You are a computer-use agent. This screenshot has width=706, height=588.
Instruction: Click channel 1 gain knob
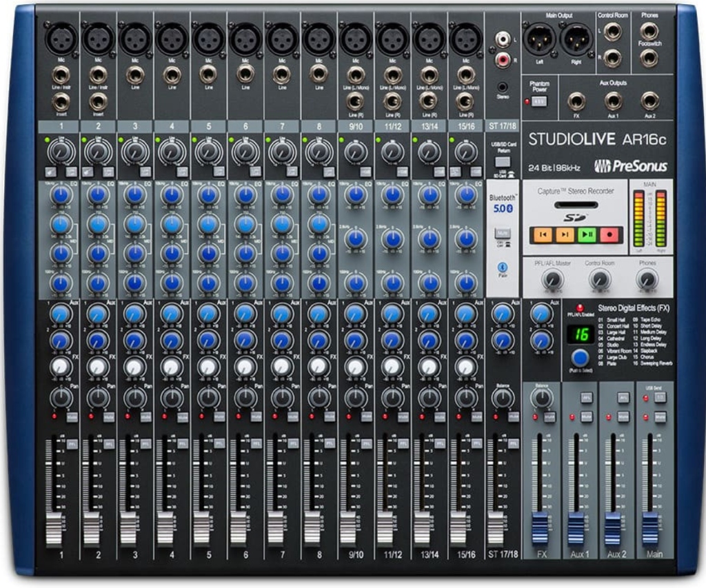point(61,152)
